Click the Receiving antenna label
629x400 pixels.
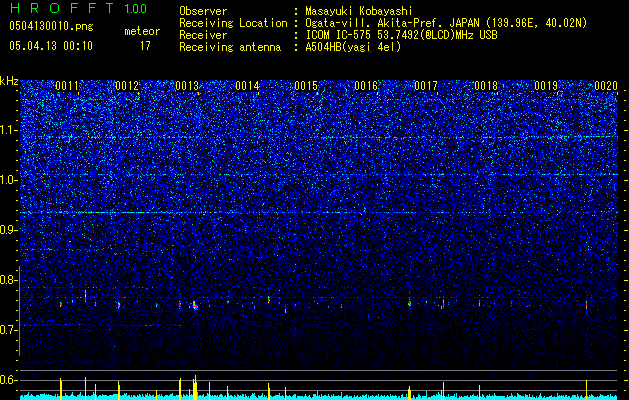pos(230,47)
